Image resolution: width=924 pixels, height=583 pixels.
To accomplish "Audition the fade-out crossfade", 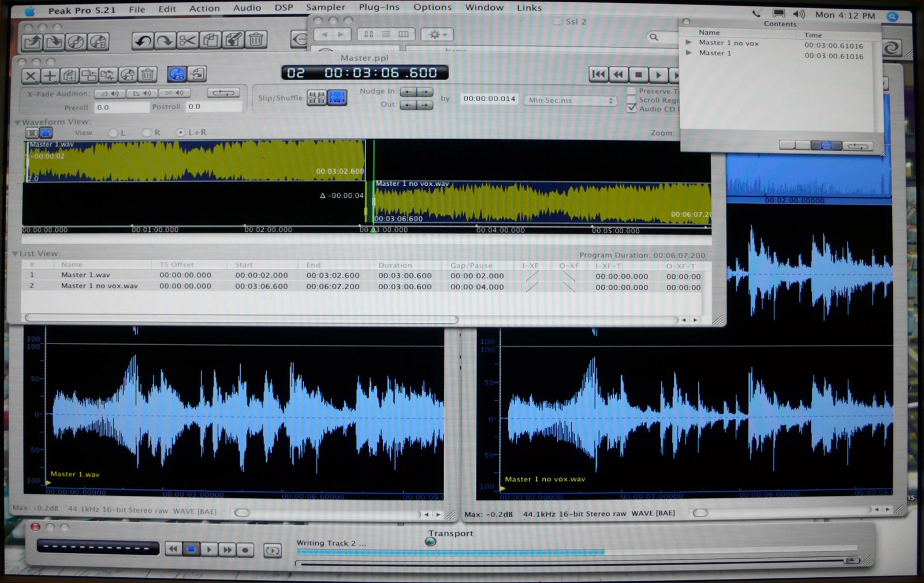I will 141,93.
